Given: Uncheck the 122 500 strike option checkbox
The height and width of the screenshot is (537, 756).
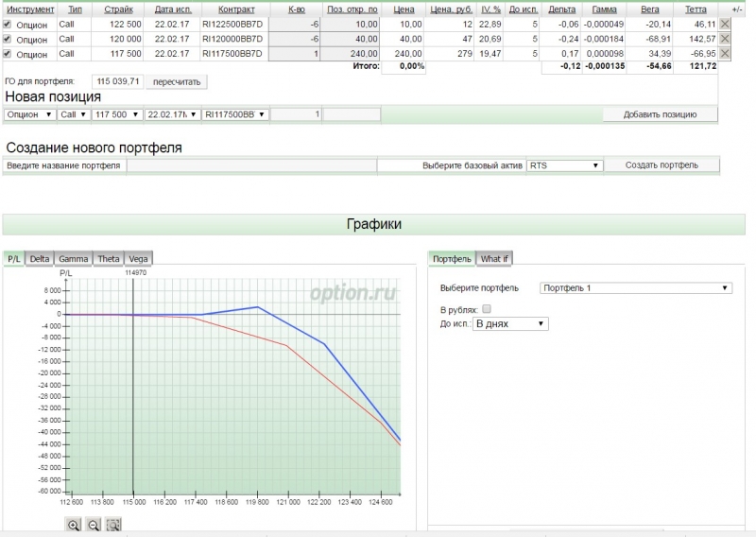Looking at the screenshot, I should point(8,25).
